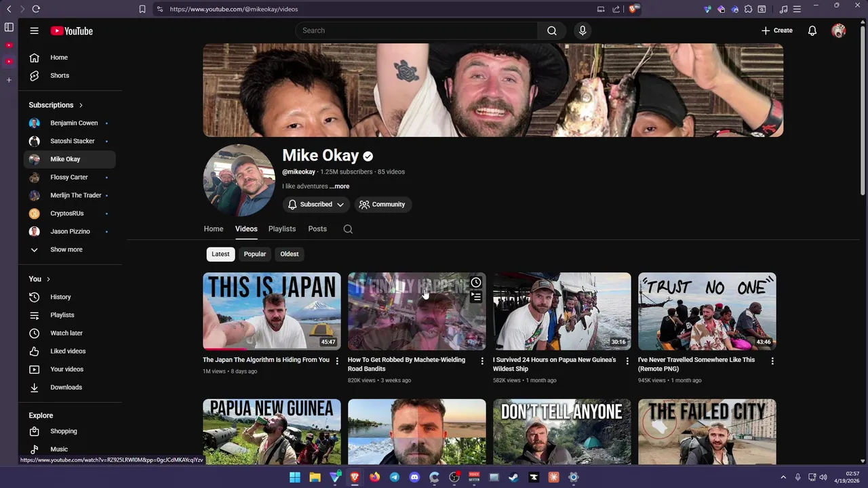868x488 pixels.
Task: Open Shopping under Explore
Action: click(x=70, y=431)
